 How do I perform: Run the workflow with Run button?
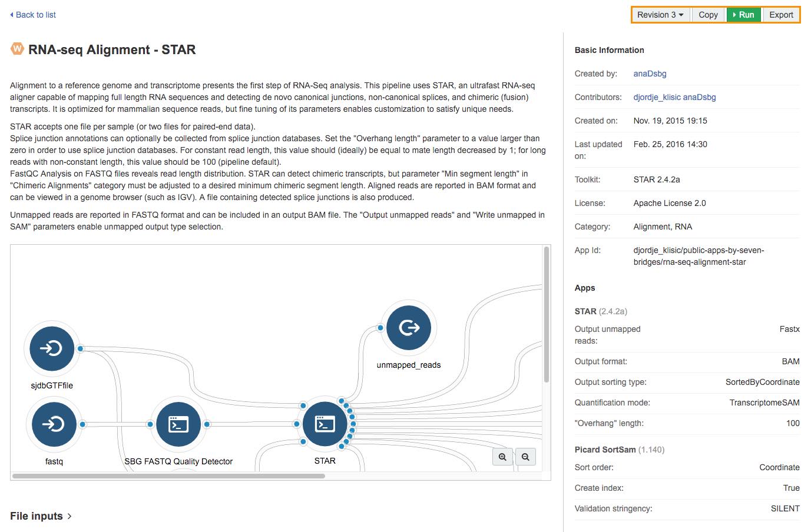click(744, 15)
